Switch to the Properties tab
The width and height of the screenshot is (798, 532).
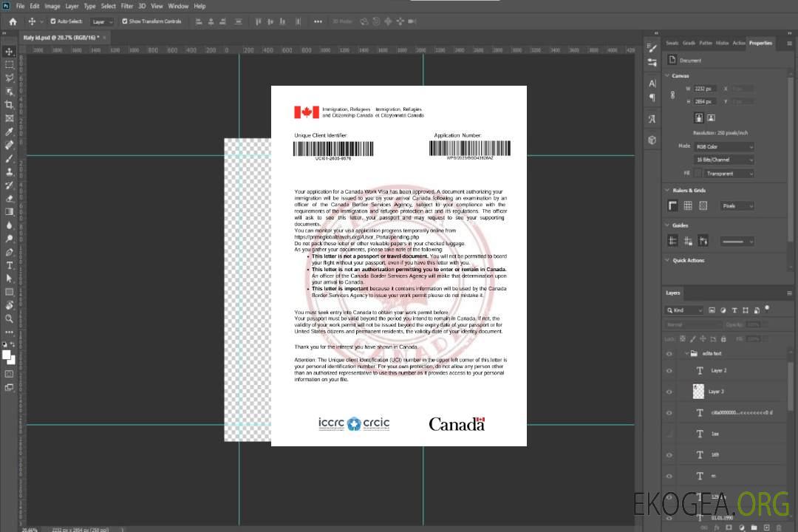[x=760, y=44]
